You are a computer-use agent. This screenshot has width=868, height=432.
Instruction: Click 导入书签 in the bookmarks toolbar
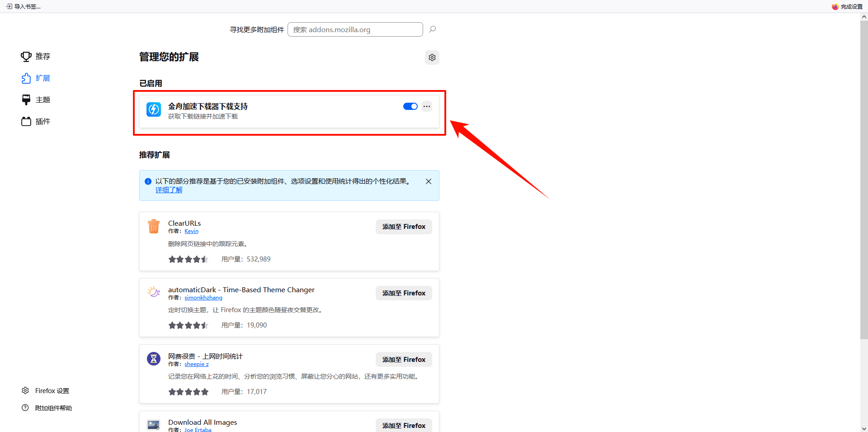pyautogui.click(x=24, y=6)
